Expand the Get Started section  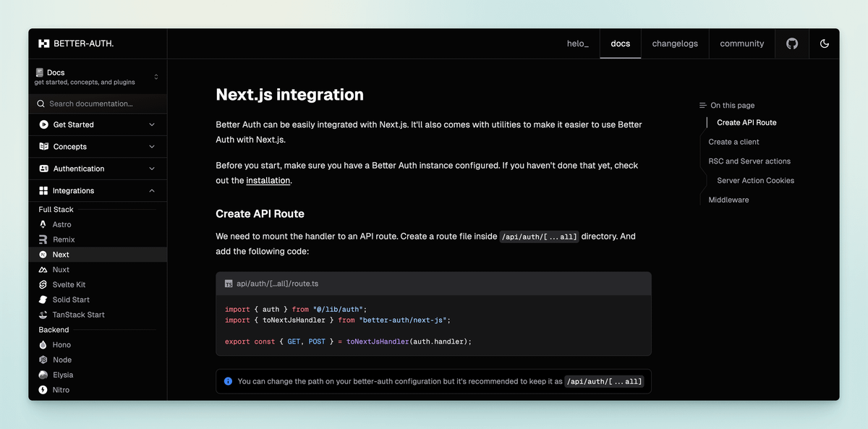[97, 124]
